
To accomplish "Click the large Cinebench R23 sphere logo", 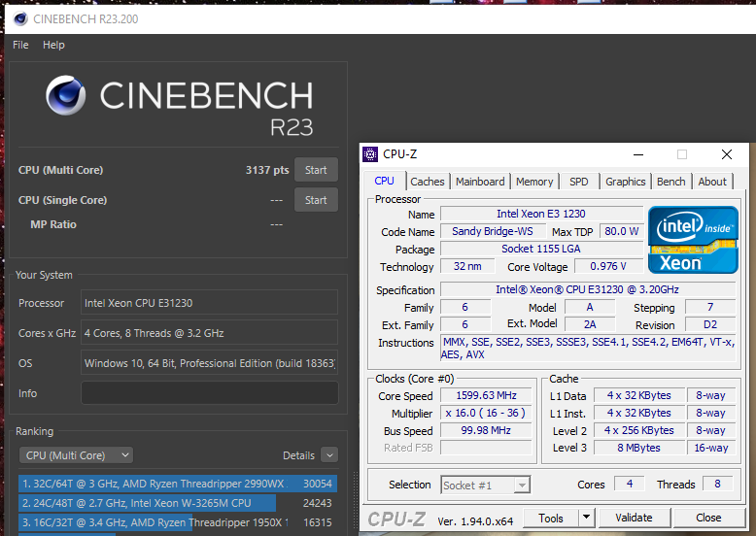I will point(65,95).
